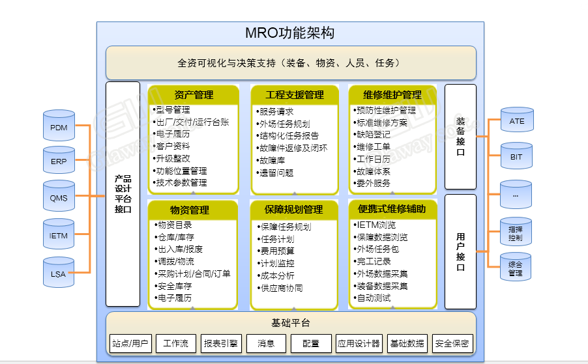Select 遗留问题 item
This screenshot has width=588, height=364.
tap(276, 173)
